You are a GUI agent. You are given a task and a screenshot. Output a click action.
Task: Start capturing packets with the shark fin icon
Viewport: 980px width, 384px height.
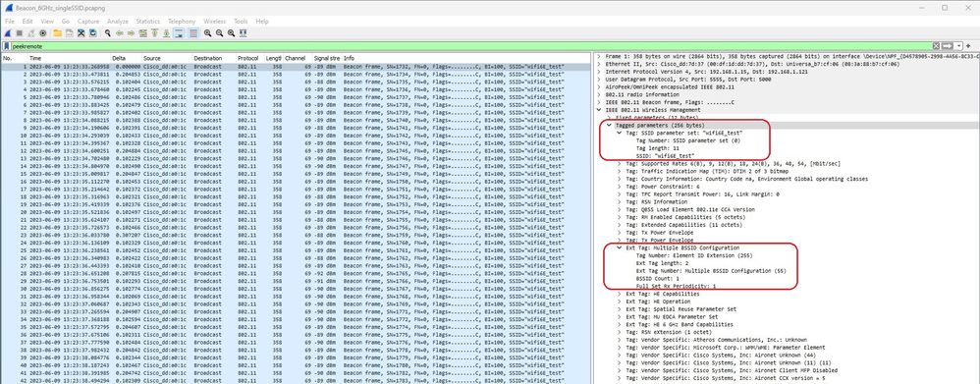[x=8, y=32]
